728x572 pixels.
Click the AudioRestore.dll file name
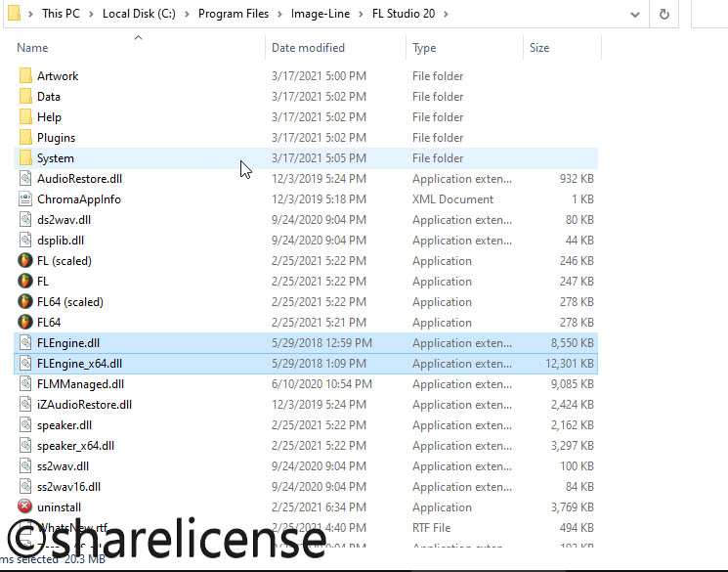click(79, 178)
